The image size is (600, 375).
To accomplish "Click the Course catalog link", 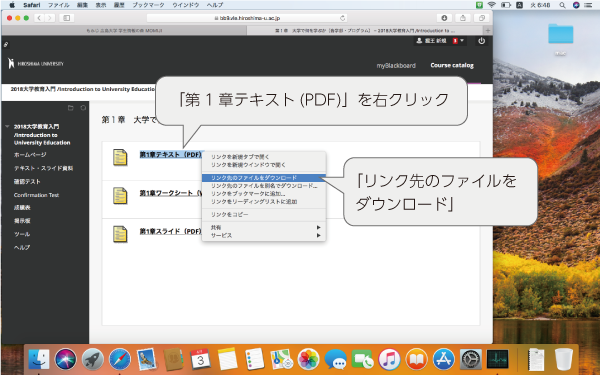I will (x=452, y=65).
